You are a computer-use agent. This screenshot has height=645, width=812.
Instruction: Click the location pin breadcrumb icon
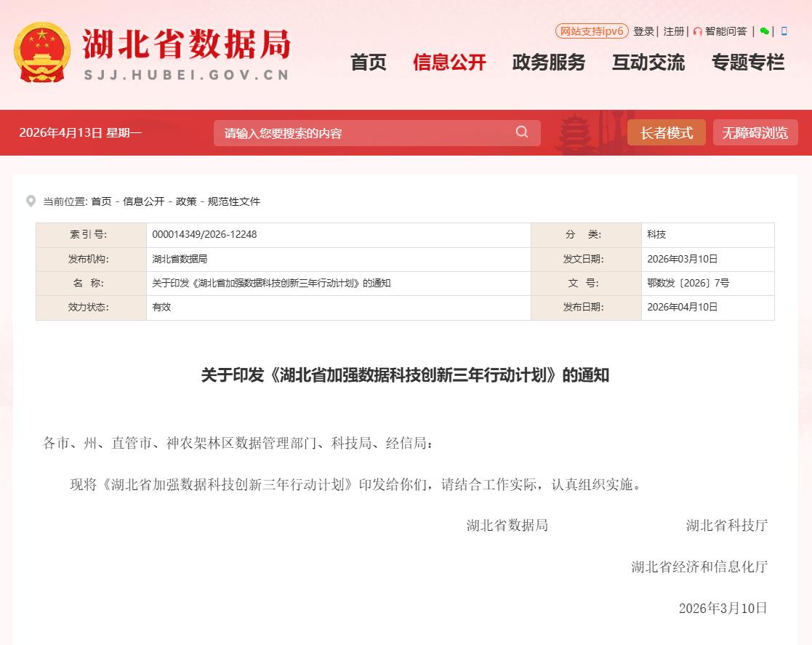(x=31, y=201)
